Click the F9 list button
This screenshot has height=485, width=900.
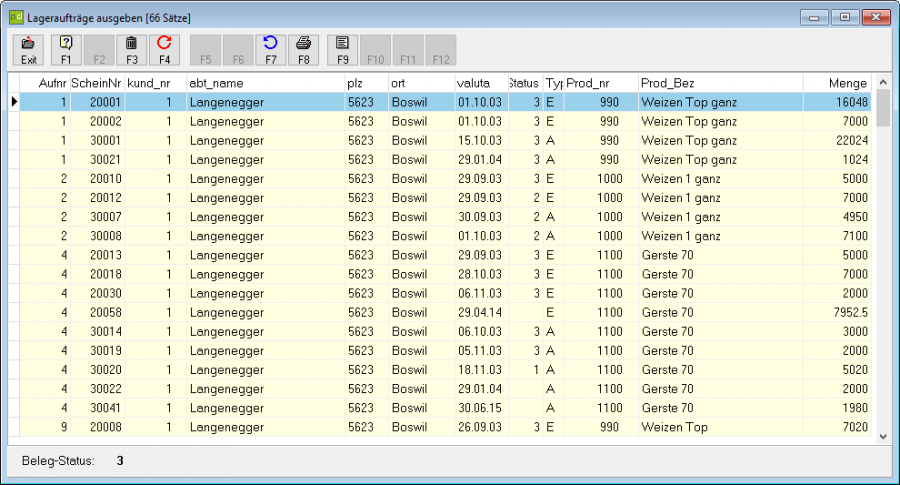click(x=343, y=50)
